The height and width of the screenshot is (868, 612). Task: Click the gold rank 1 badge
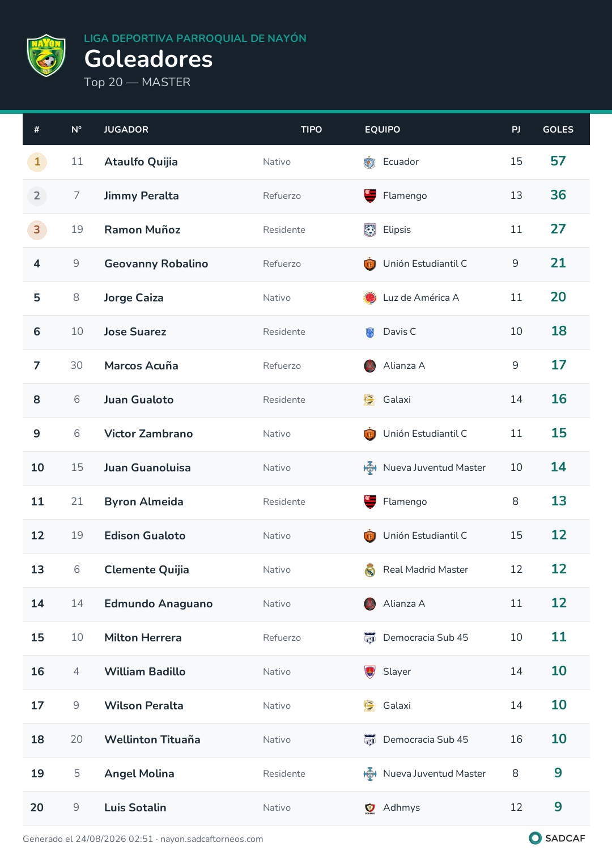pos(37,162)
